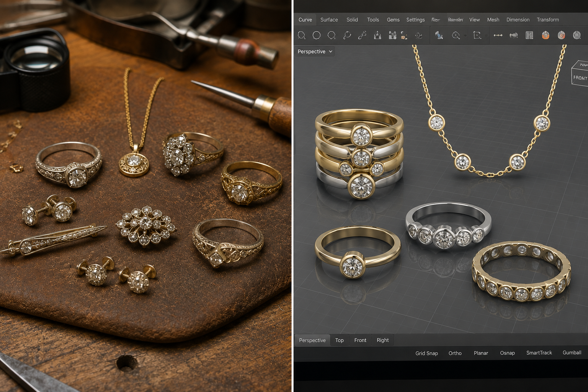Select the lasso circle tool, first toolbar icon
This screenshot has height=392, width=588.
[x=302, y=36]
